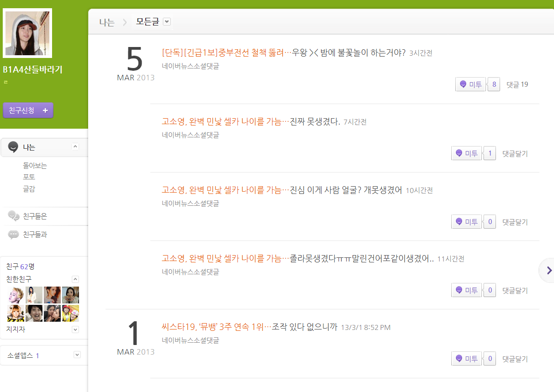Expand the 지지자 section
Screen dimensions: 554x392
pos(75,329)
